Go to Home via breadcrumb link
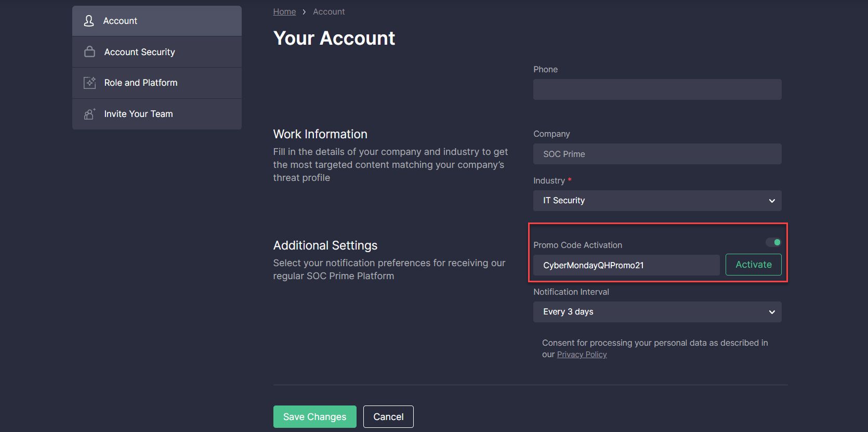This screenshot has height=432, width=868. [284, 11]
